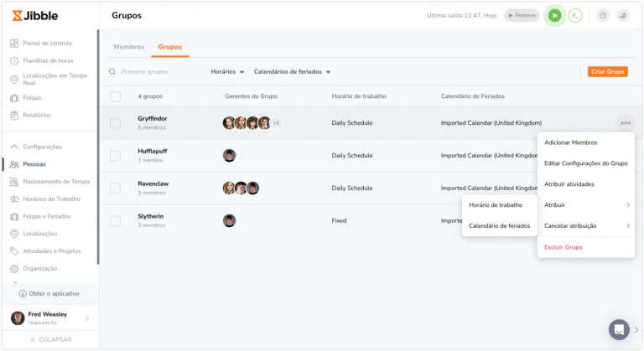The height and width of the screenshot is (351, 644).
Task: Click Hufflepuff Daily Schedule cell
Action: (352, 156)
